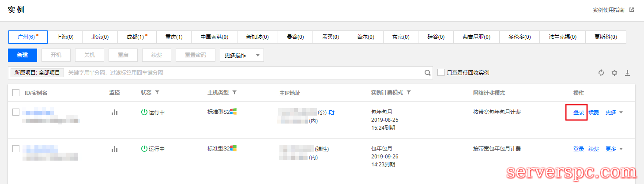Click the refresh list icon
644x184 pixels.
[601, 73]
